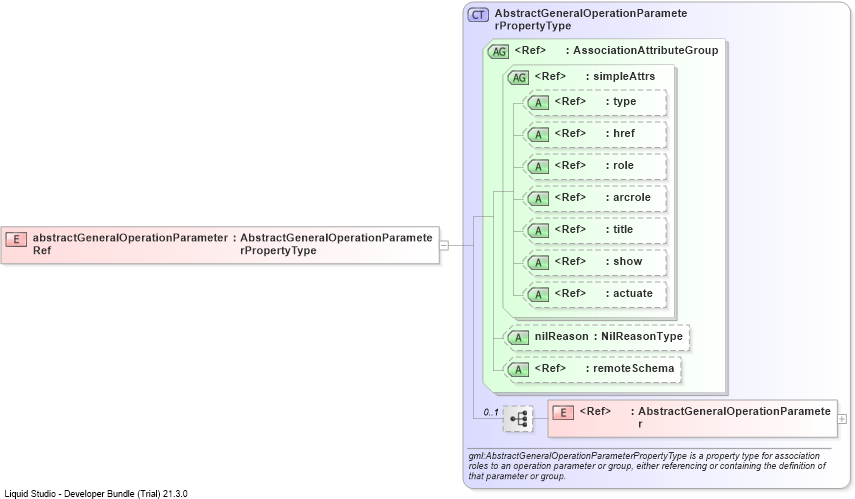Click the A icon of the arcrole attribute
855x499 pixels.
tap(538, 199)
